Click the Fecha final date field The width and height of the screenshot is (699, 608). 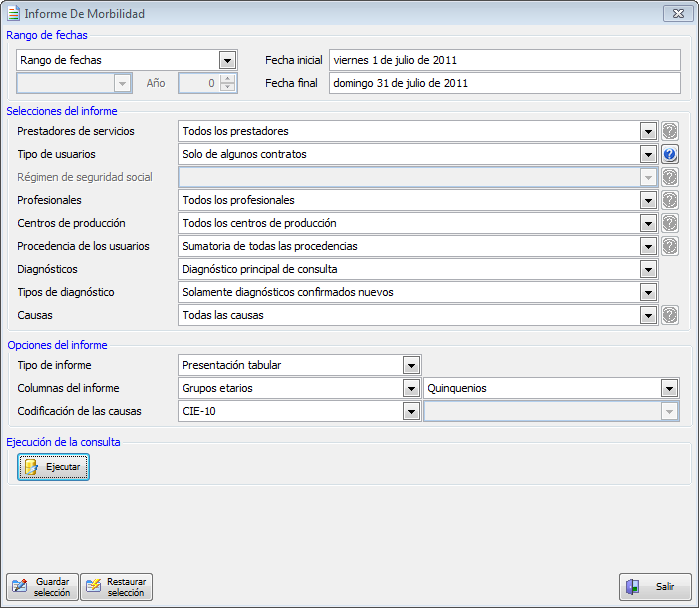tap(505, 83)
